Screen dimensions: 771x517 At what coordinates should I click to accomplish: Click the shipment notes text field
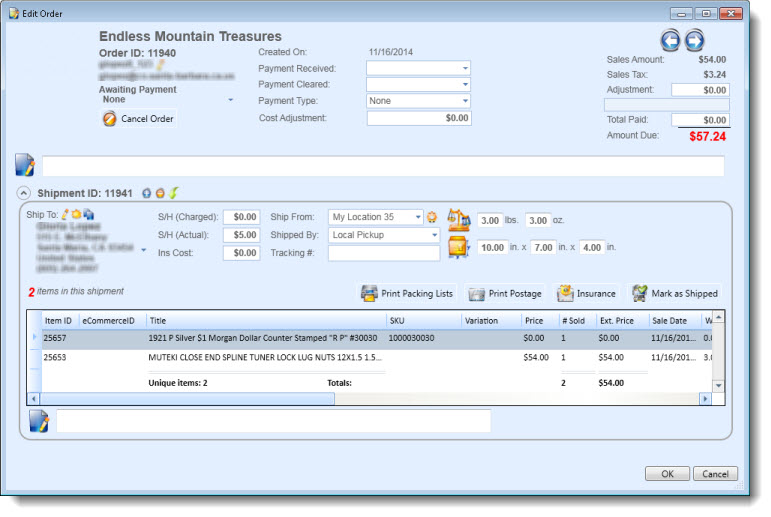[274, 421]
